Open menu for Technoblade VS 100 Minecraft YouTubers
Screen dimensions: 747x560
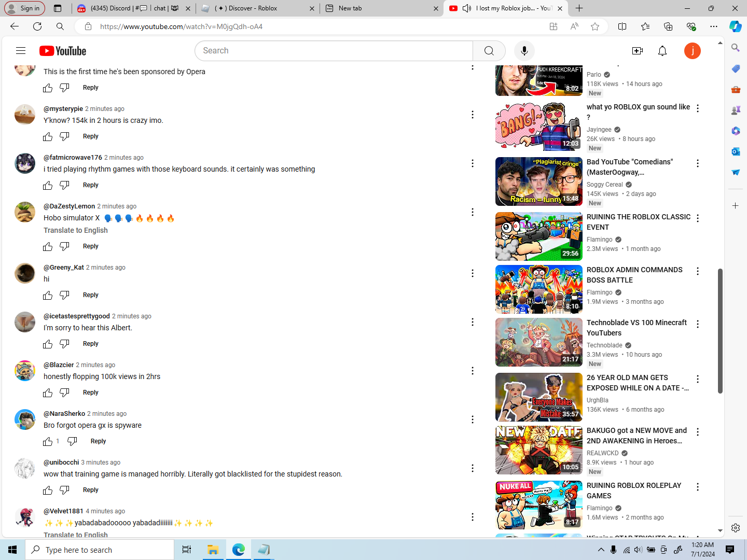click(698, 324)
